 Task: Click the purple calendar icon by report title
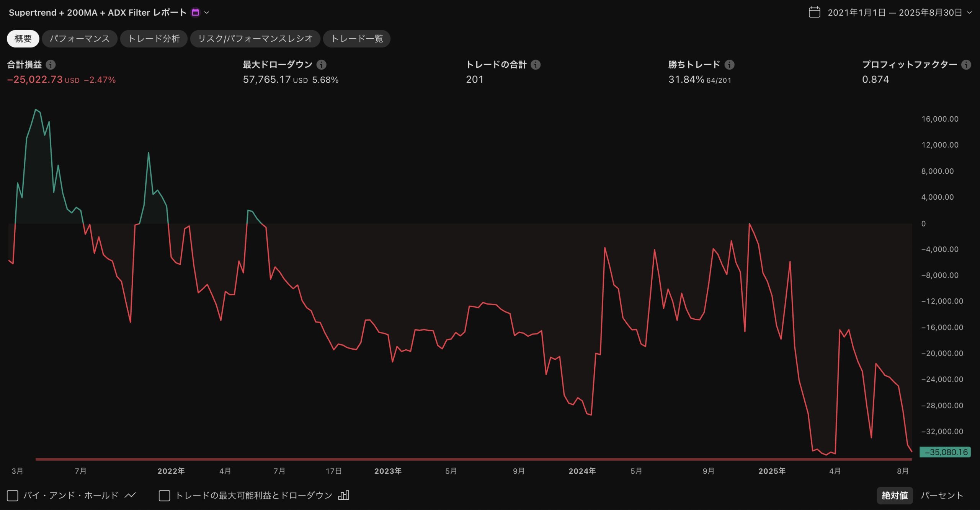tap(195, 13)
